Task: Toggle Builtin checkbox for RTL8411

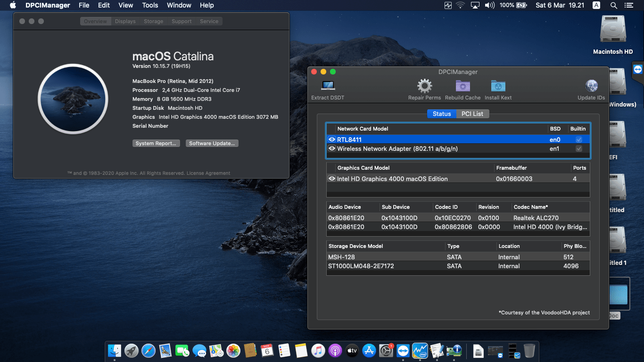Action: coord(579,140)
